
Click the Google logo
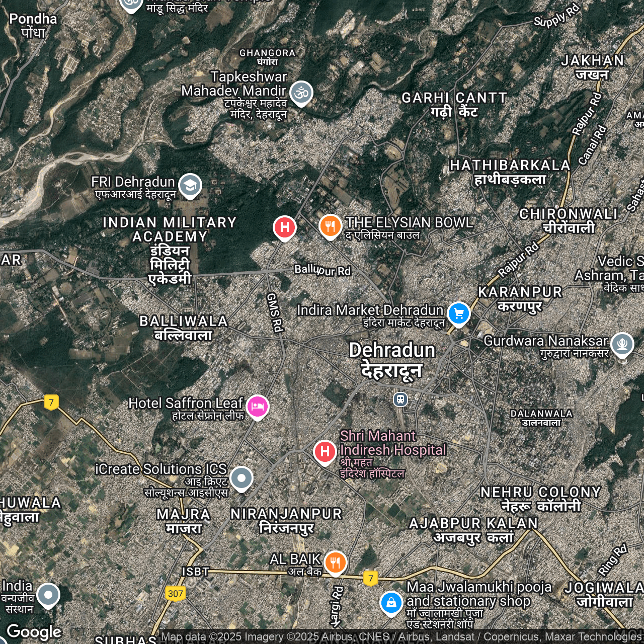click(x=34, y=632)
